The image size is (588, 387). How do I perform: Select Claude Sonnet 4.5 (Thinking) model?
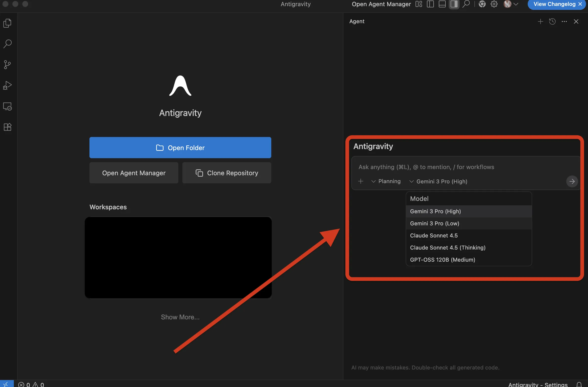point(448,248)
